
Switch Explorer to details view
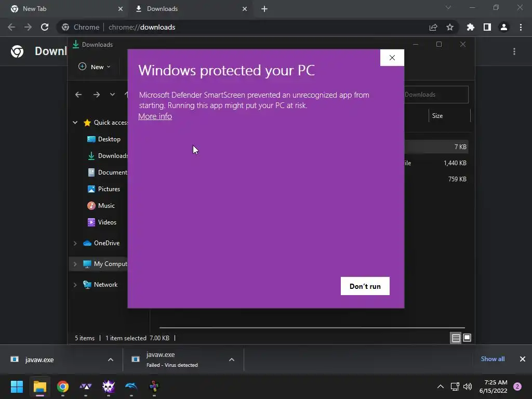[456, 338]
